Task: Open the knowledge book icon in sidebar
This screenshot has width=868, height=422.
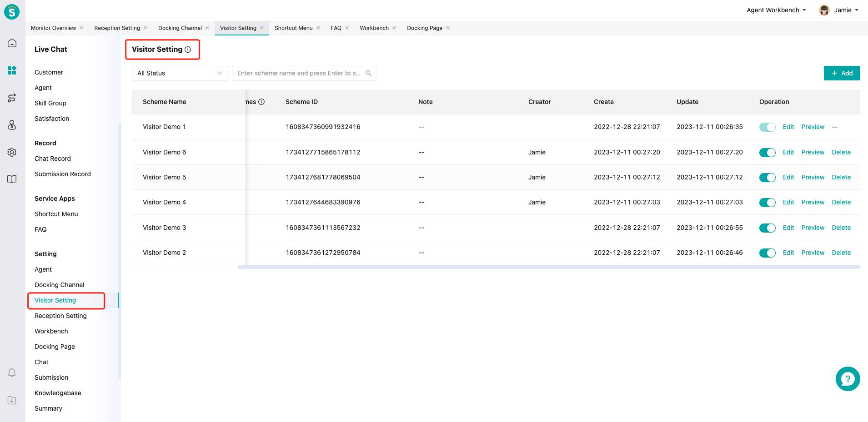Action: (x=12, y=179)
